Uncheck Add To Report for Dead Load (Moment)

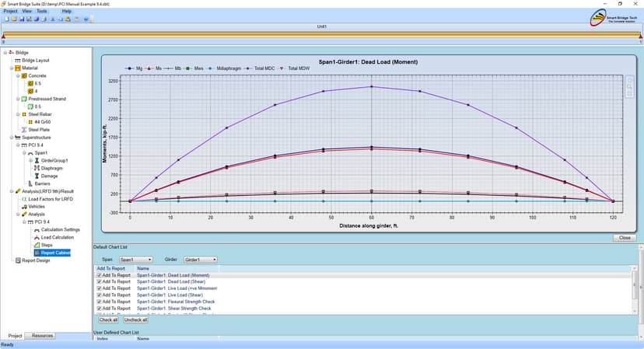point(99,275)
